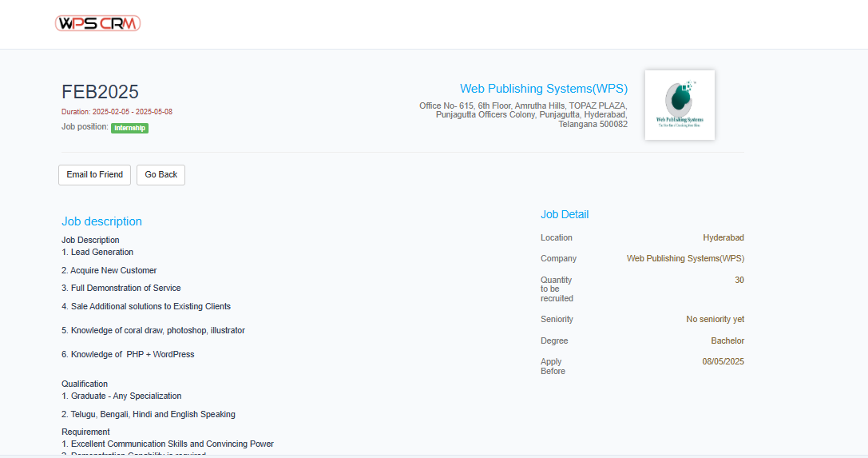Click the Graduate - Any Specialization qualification line
This screenshot has width=868, height=458.
tap(121, 396)
